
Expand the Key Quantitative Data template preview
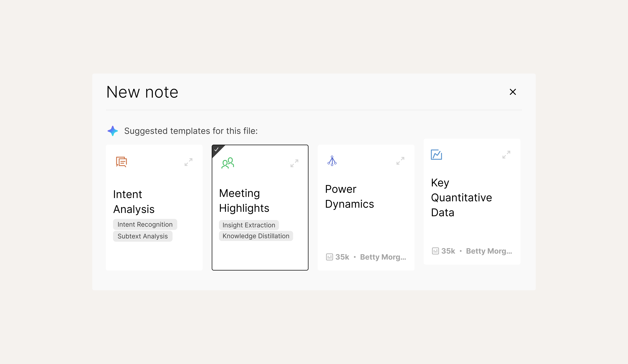pos(506,155)
